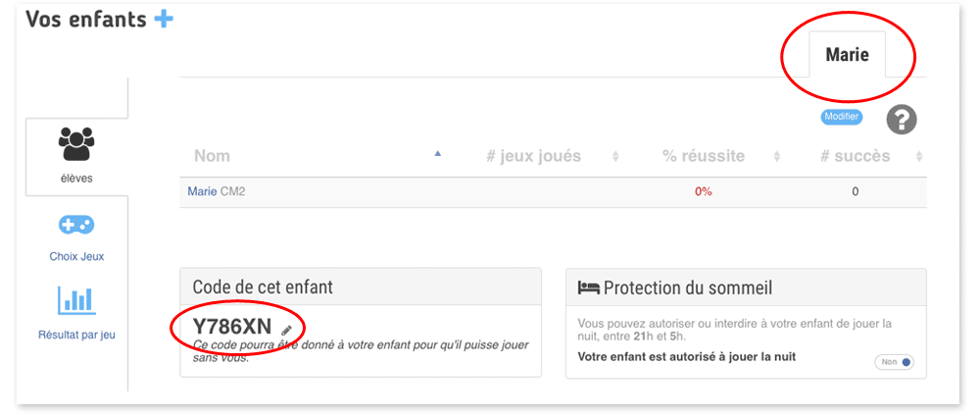This screenshot has width=980, height=416.
Task: Toggle night play switch labeled Non
Action: coord(894,362)
